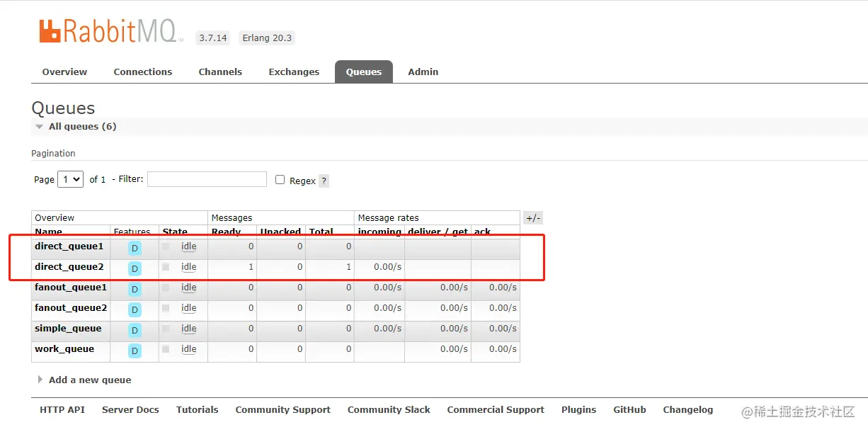Open the GitHub footer link
Image resolution: width=868 pixels, height=432 pixels.
630,409
